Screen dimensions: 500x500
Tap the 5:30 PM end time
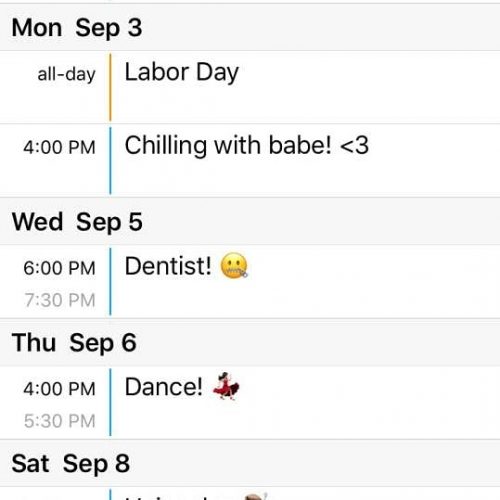click(x=60, y=421)
